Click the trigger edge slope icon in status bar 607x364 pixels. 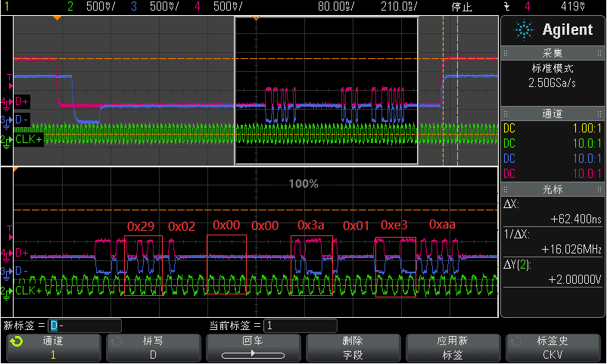tap(506, 7)
